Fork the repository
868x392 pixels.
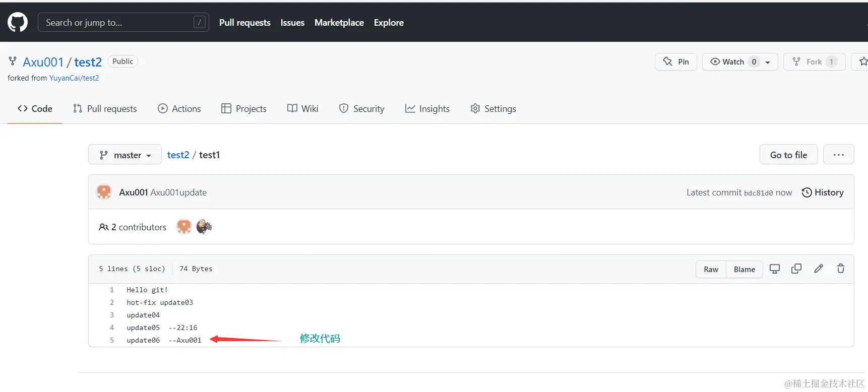click(814, 61)
